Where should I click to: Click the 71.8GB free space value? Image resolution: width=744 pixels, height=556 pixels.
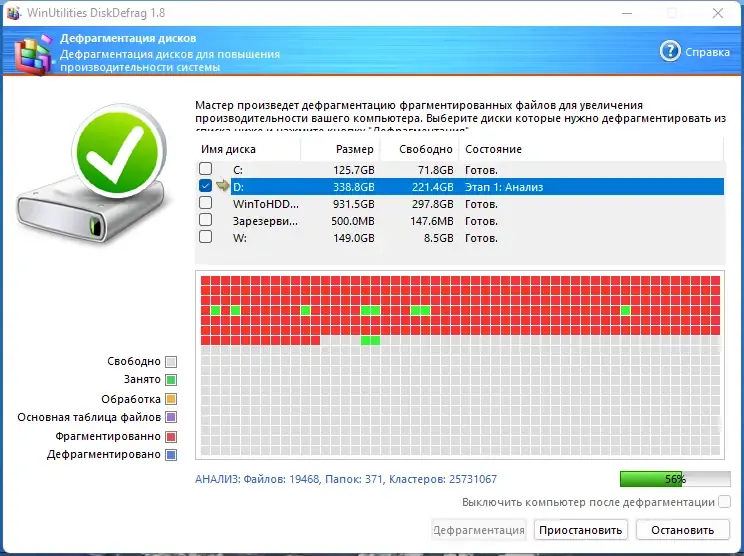pos(436,170)
